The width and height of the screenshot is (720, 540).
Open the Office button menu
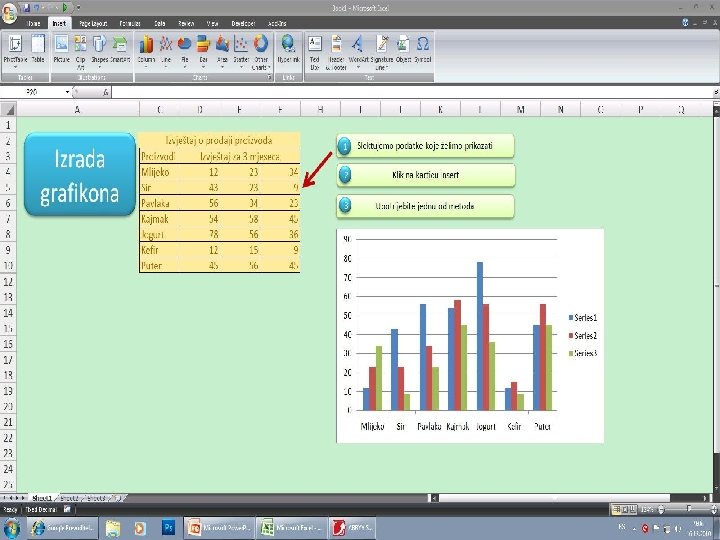[x=9, y=12]
